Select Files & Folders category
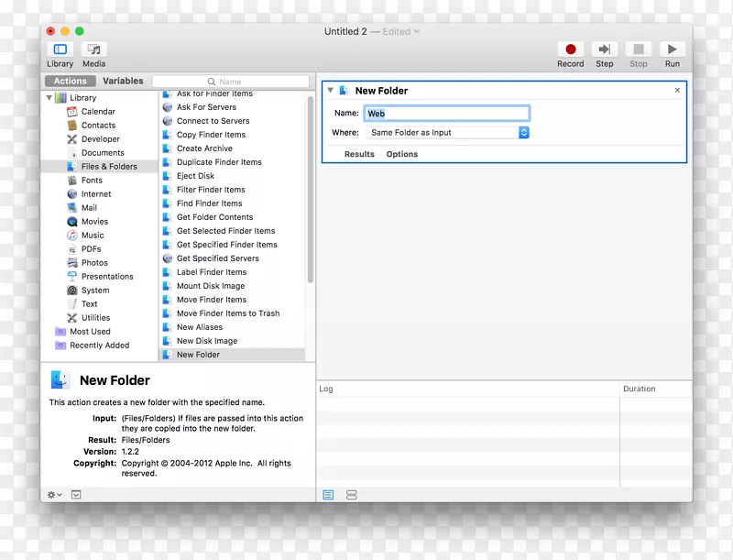Image resolution: width=733 pixels, height=560 pixels. (108, 167)
